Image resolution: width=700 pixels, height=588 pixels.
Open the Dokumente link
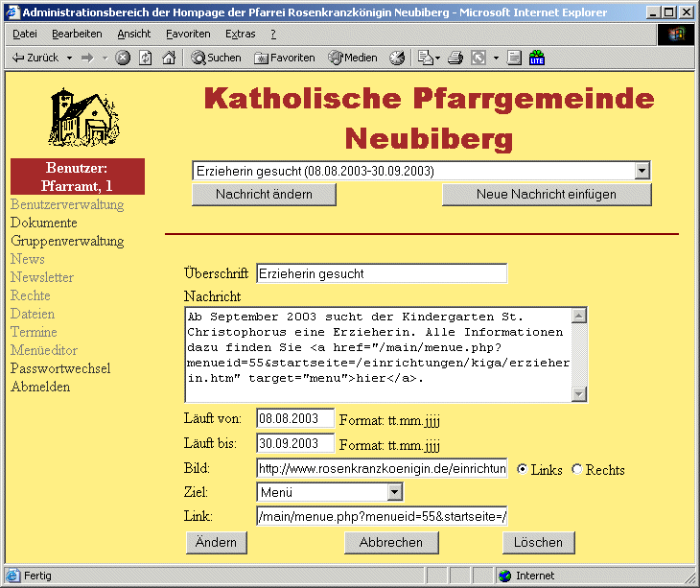click(44, 223)
